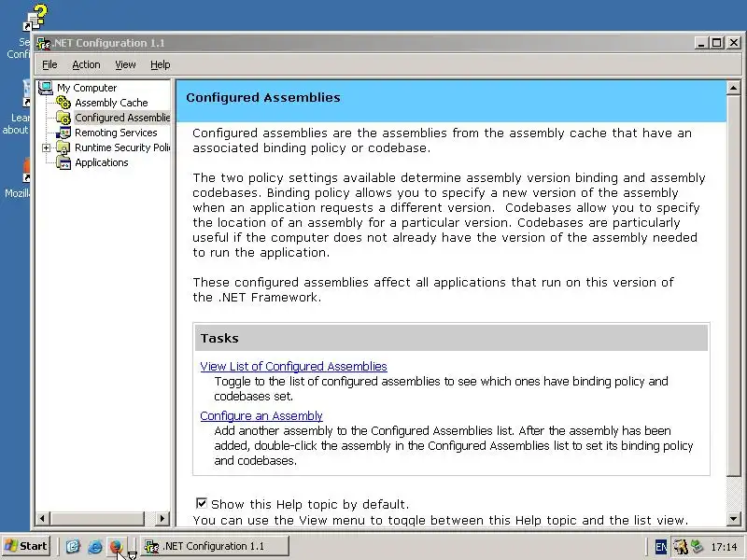This screenshot has width=747, height=560.
Task: Select the My Computer icon in tree
Action: (x=46, y=88)
